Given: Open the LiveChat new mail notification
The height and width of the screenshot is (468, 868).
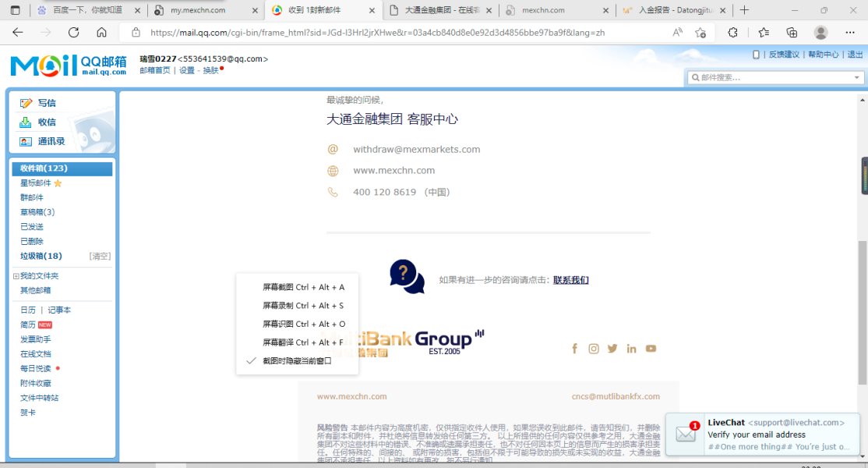Looking at the screenshot, I should tap(763, 434).
